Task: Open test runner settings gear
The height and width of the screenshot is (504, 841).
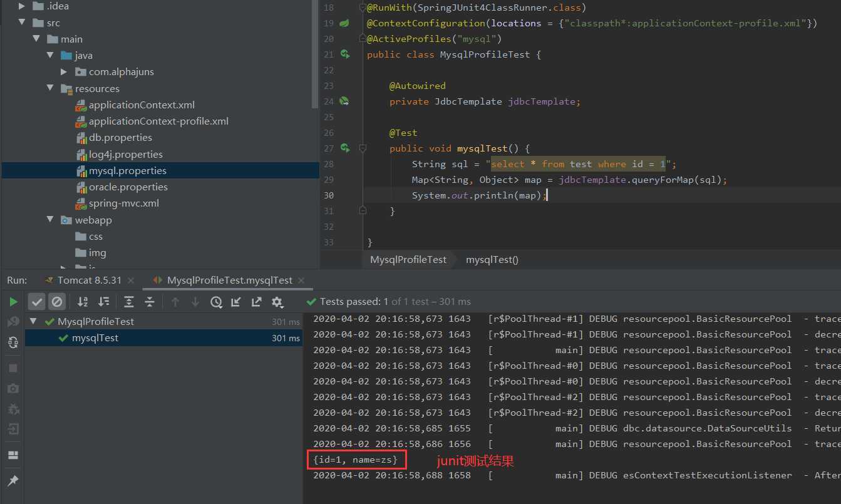Action: pyautogui.click(x=277, y=302)
